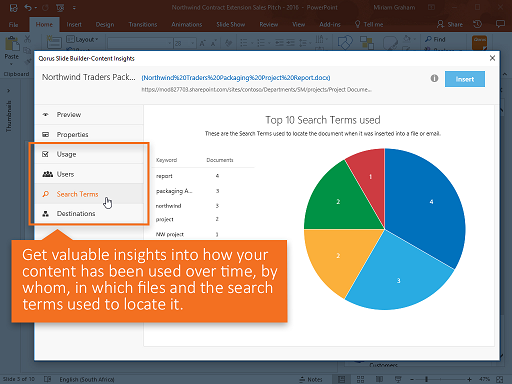Image resolution: width=512 pixels, height=384 pixels.
Task: Click the Undo icon
Action: tap(28, 7)
